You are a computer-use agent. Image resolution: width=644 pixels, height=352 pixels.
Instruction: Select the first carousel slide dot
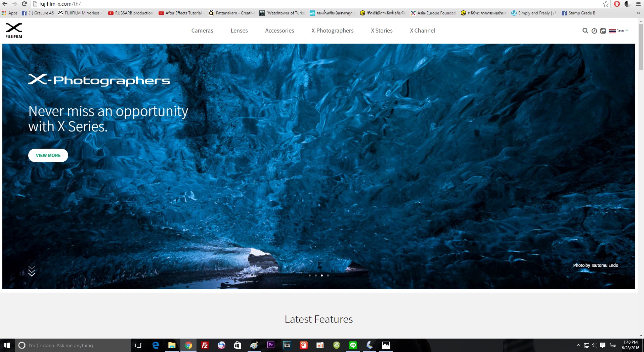tap(310, 275)
